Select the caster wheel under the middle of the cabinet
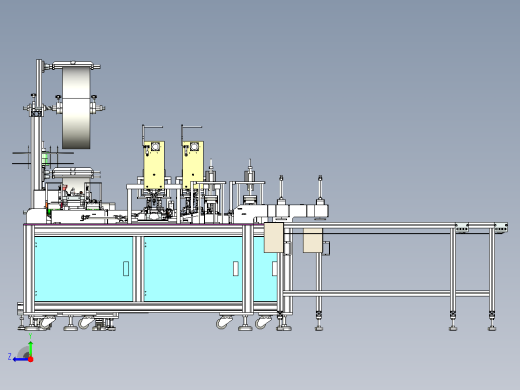The image size is (520, 390). (x=224, y=322)
